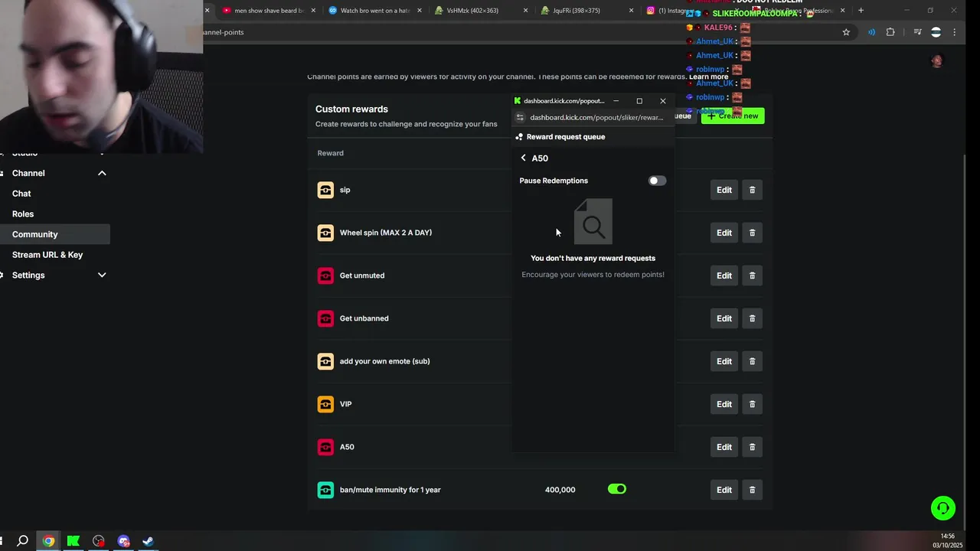The height and width of the screenshot is (551, 980).
Task: Open Steam from the taskbar
Action: tap(149, 541)
